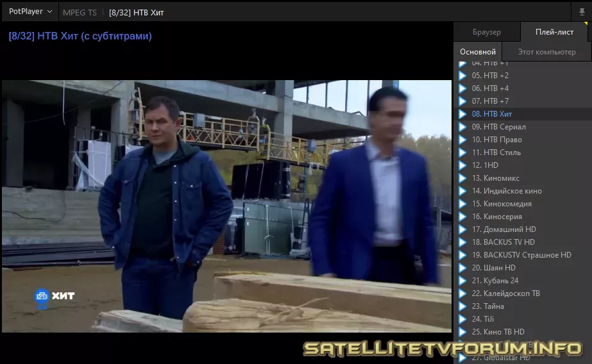This screenshot has width=592, height=364.
Task: Click play icon beside 19. BACKUSTV Страшное HD
Action: click(x=462, y=255)
